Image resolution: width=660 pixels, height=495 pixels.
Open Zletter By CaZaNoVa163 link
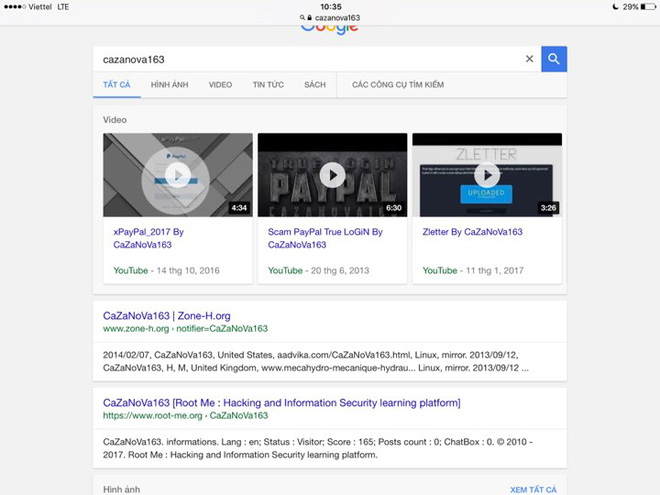pos(472,232)
